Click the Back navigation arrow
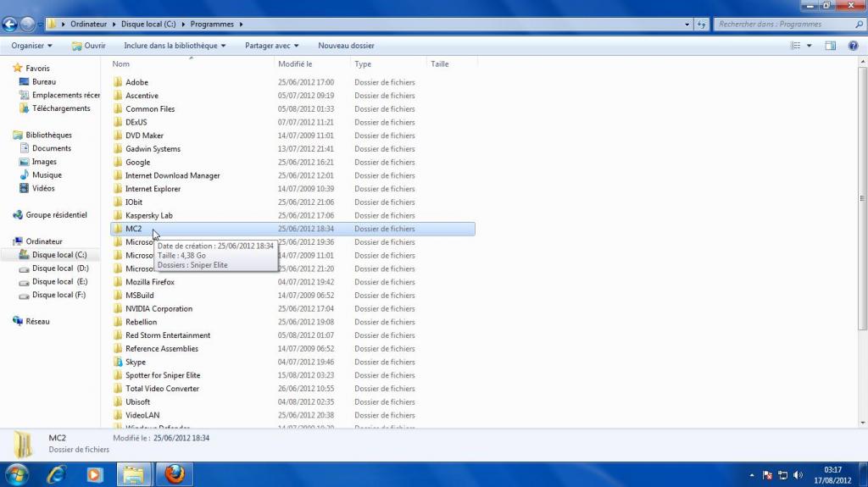The height and width of the screenshot is (487, 868). [10, 25]
